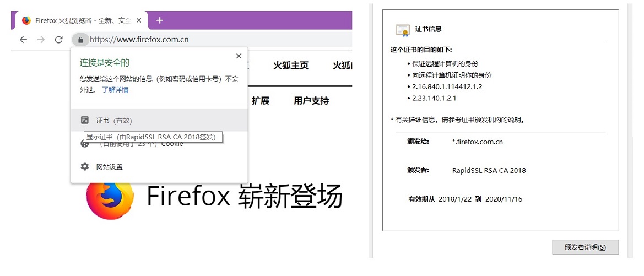Viewport: 644px width, 276px height.
Task: Close the 连接是安全的 popup
Action: (x=239, y=56)
